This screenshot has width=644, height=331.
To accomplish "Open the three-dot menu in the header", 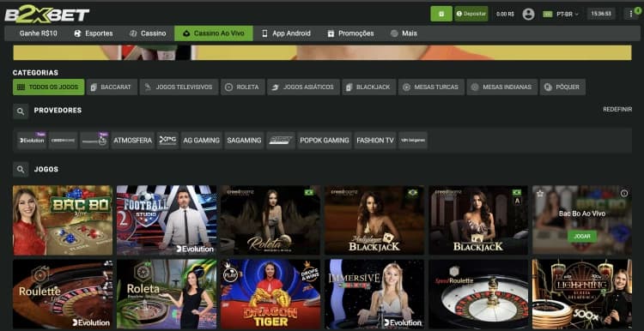I will coord(632,14).
